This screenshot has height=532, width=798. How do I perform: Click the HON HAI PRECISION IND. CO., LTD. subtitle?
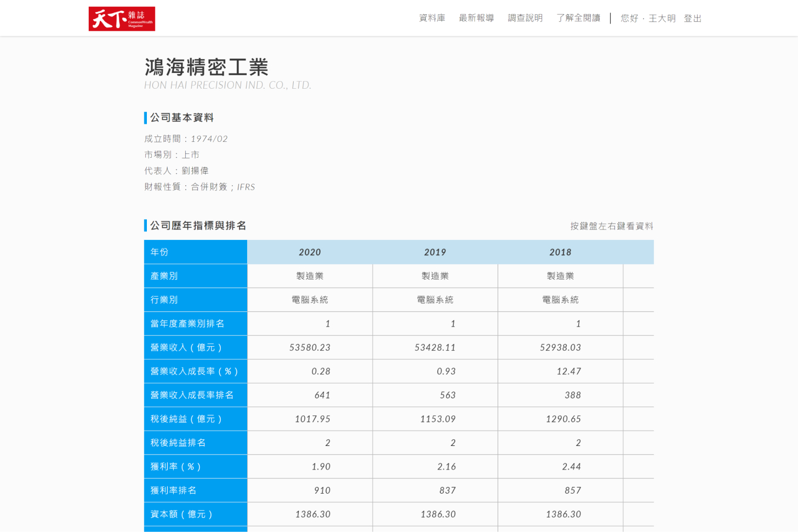(227, 85)
